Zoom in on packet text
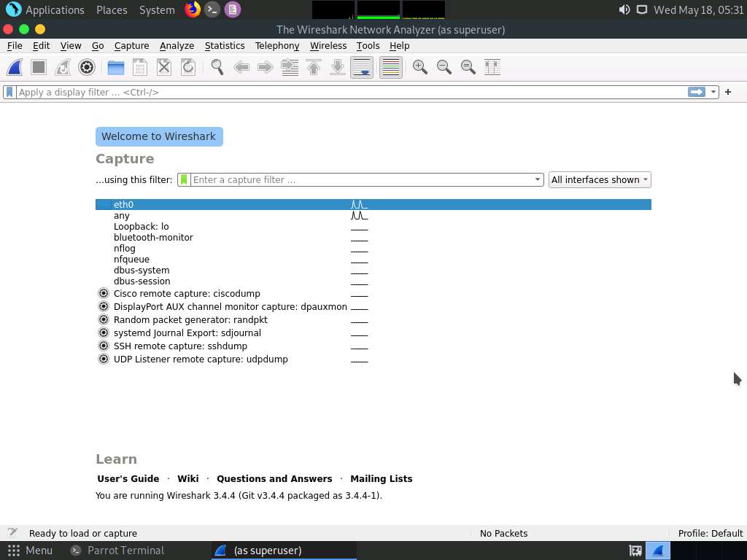747x560 pixels. [419, 67]
